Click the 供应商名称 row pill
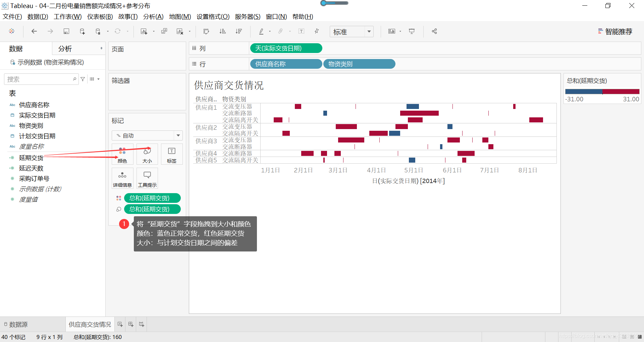644x342 pixels. click(286, 64)
